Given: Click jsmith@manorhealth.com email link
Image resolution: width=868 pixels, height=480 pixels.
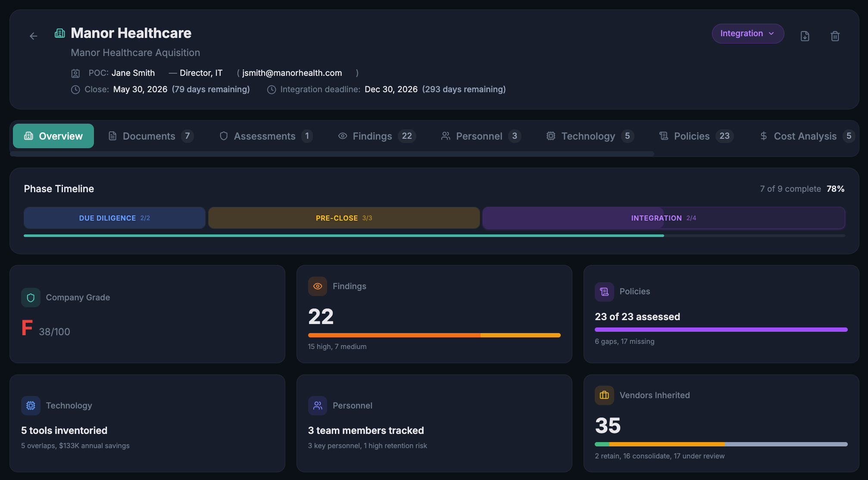Looking at the screenshot, I should click(x=292, y=73).
